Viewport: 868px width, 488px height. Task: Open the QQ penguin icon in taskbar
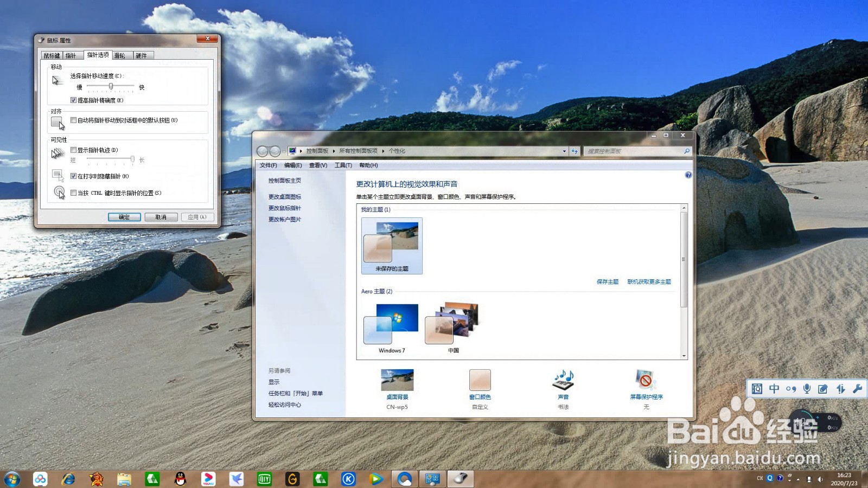click(180, 479)
